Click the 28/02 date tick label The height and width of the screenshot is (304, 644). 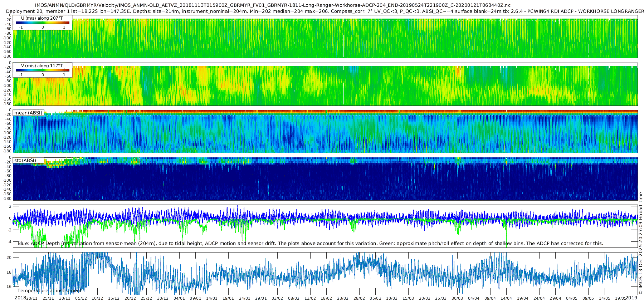click(359, 298)
